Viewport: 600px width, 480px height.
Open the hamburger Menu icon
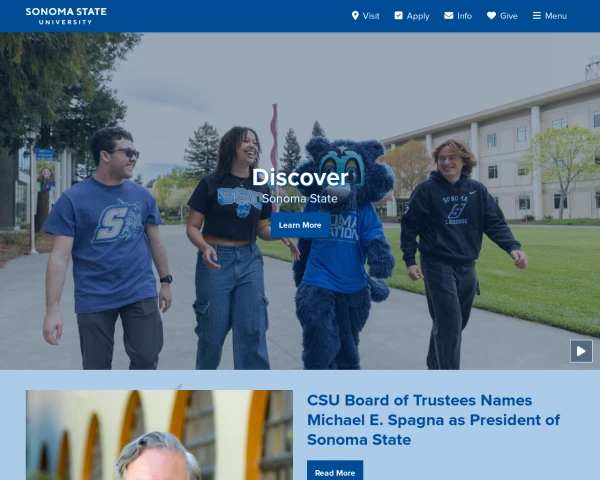tap(537, 16)
